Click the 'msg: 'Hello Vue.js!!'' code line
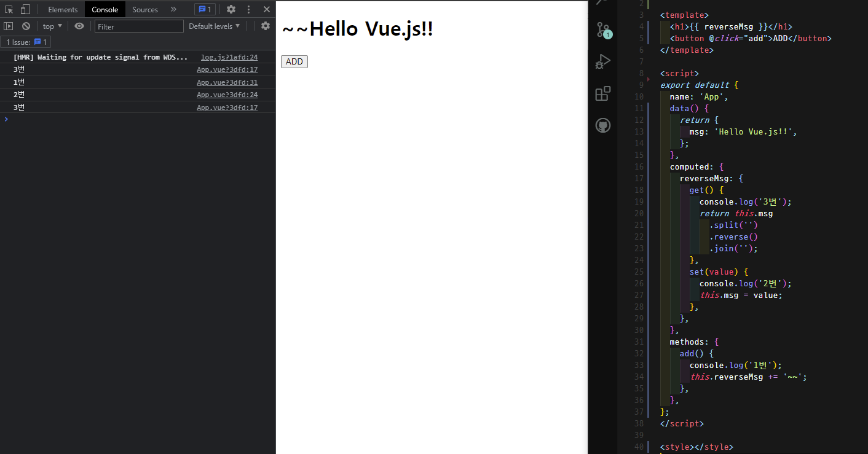 point(743,131)
